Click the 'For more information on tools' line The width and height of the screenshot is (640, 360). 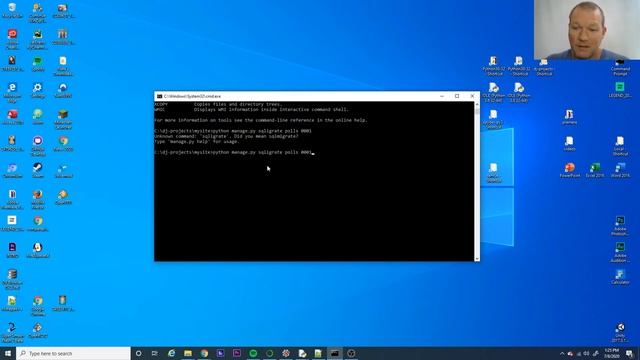point(261,120)
